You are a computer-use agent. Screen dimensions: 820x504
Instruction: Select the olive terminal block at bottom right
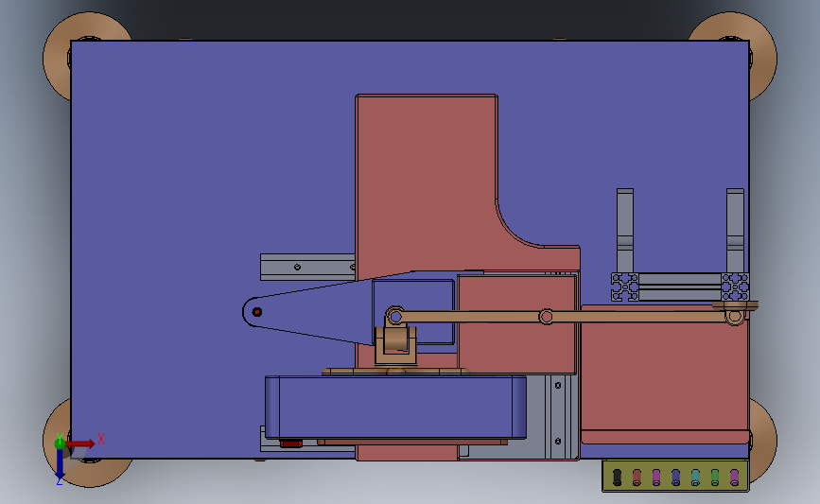coord(675,476)
